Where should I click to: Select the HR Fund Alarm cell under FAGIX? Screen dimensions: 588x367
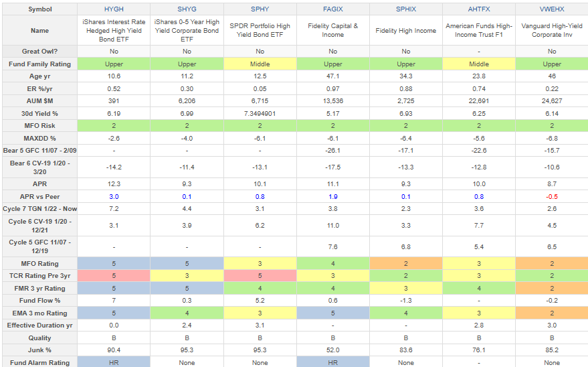[x=332, y=362]
